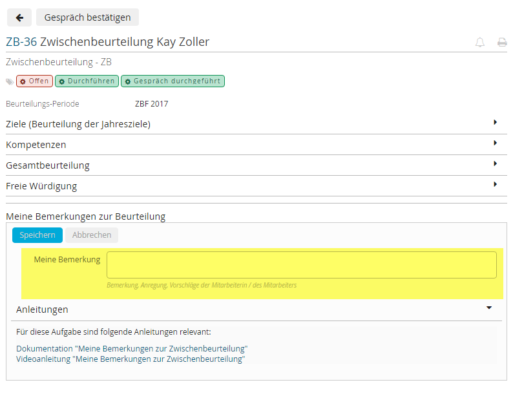This screenshot has width=513, height=420.
Task: Cancel editing with Abbrechen
Action: [x=92, y=235]
